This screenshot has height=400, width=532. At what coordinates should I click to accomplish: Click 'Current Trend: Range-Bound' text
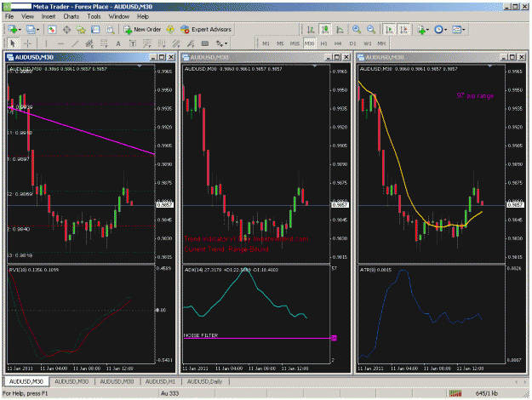(226, 249)
